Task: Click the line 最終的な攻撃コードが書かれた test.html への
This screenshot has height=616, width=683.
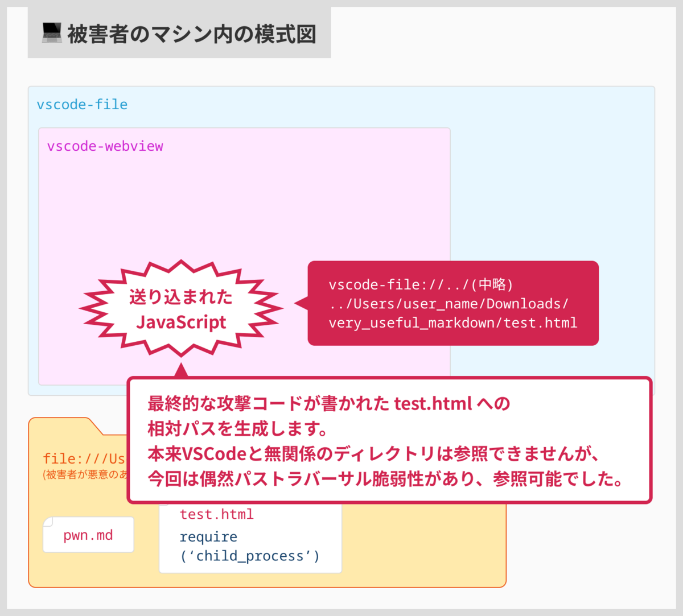Action: [x=329, y=404]
